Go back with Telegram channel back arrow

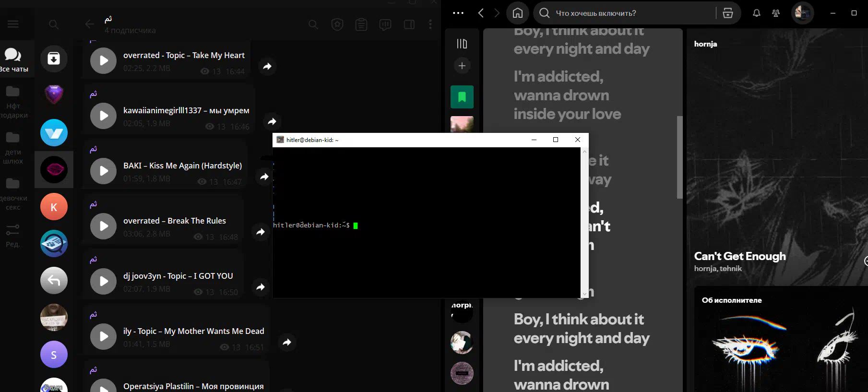pos(89,24)
